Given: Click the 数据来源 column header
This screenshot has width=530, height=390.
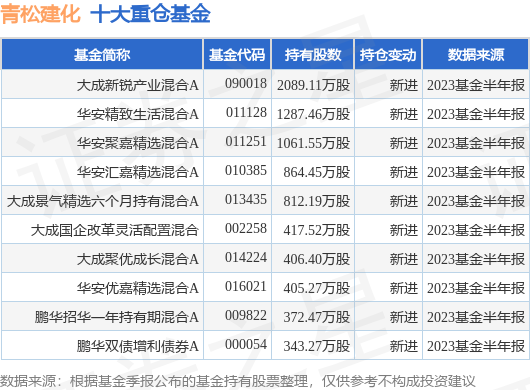Looking at the screenshot, I should tap(476, 55).
